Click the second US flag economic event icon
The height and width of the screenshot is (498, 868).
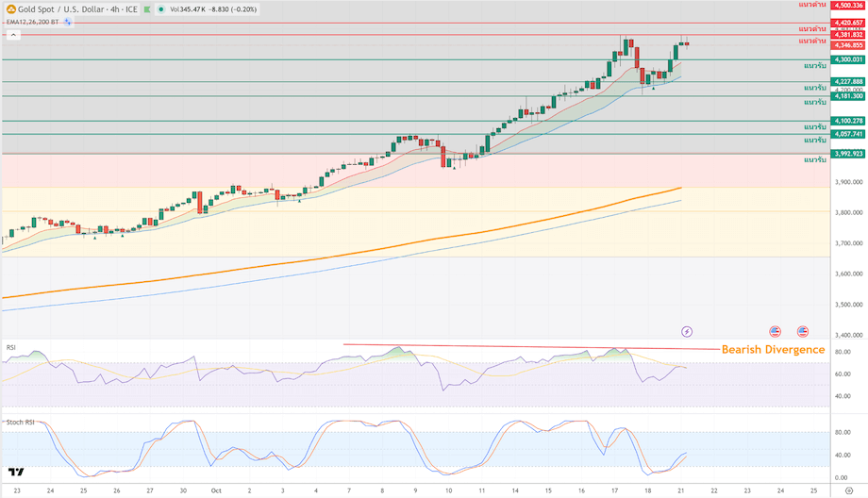point(803,331)
